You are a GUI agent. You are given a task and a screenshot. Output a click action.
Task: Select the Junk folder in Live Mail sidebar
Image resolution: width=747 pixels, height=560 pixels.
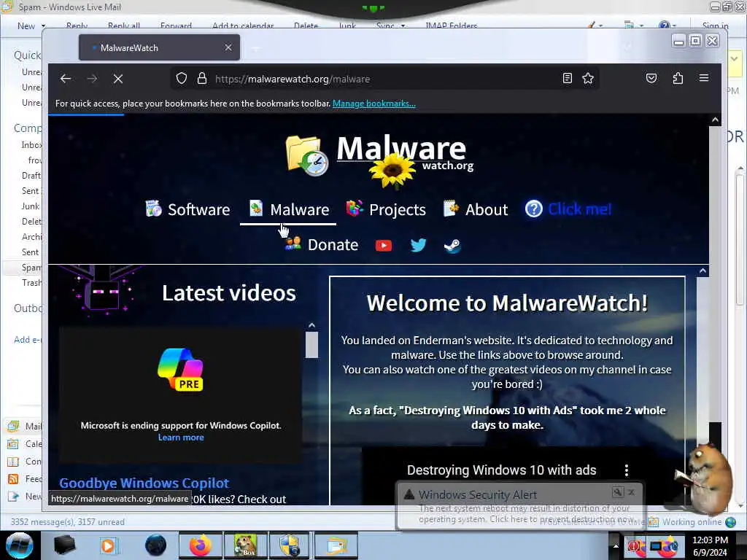[x=31, y=206]
